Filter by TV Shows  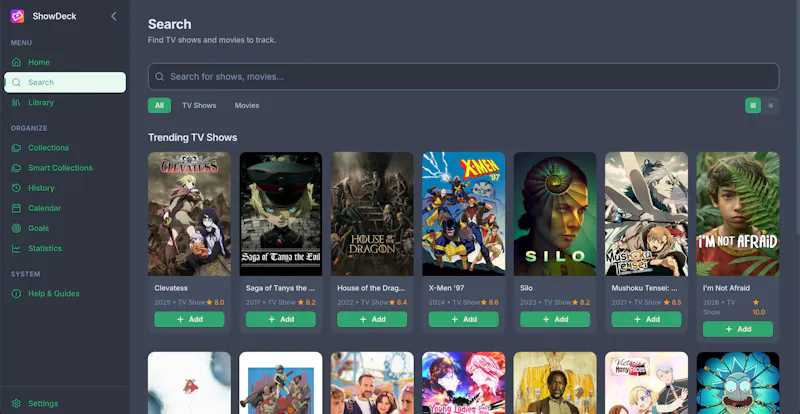(199, 106)
